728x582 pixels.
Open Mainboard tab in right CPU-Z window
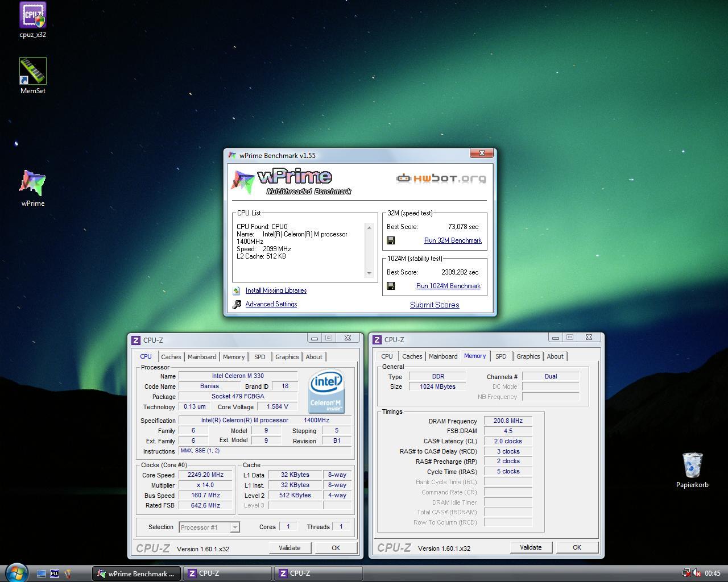(x=443, y=356)
